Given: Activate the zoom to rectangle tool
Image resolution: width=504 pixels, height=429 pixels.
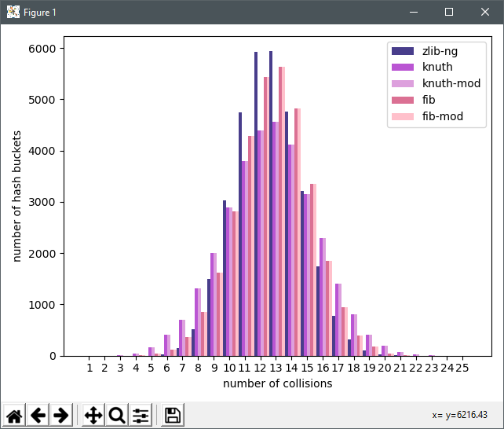Looking at the screenshot, I should 117,415.
